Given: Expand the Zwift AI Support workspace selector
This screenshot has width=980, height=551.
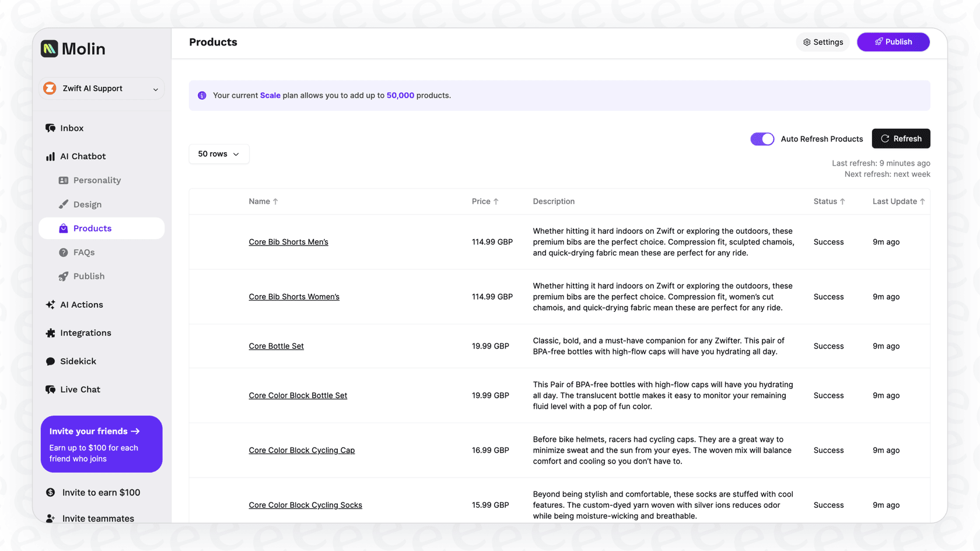Looking at the screenshot, I should (x=101, y=88).
